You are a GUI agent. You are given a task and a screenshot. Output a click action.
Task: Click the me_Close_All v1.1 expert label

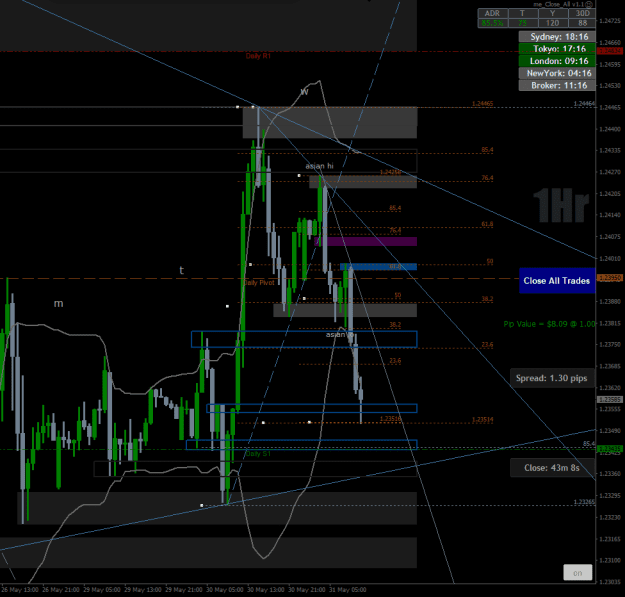(559, 4)
